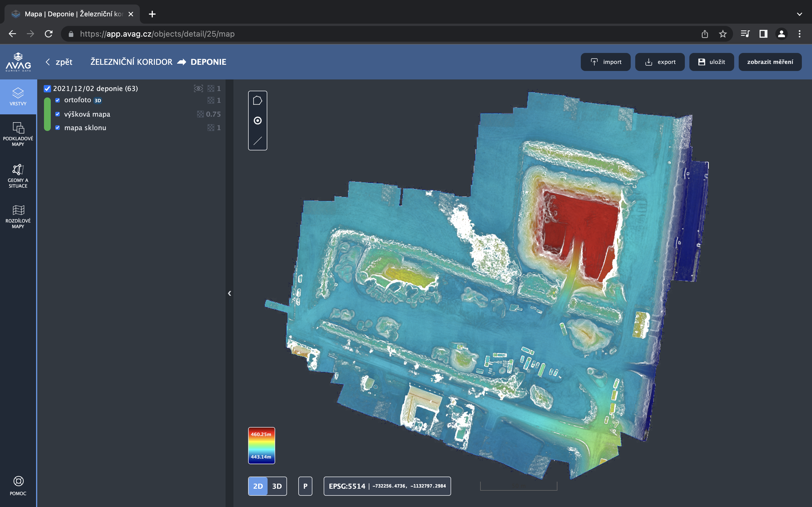812x507 pixels.
Task: Uncheck the ortofoto layer checkbox
Action: [58, 100]
